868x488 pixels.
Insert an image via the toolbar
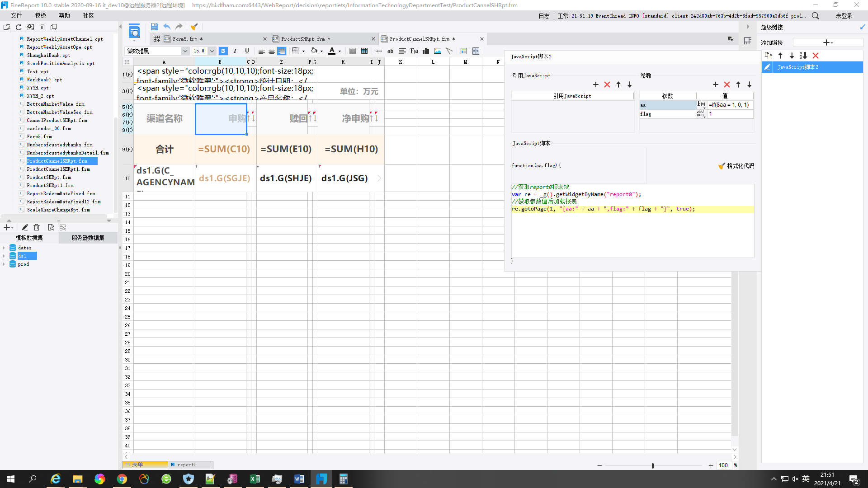[x=438, y=51]
